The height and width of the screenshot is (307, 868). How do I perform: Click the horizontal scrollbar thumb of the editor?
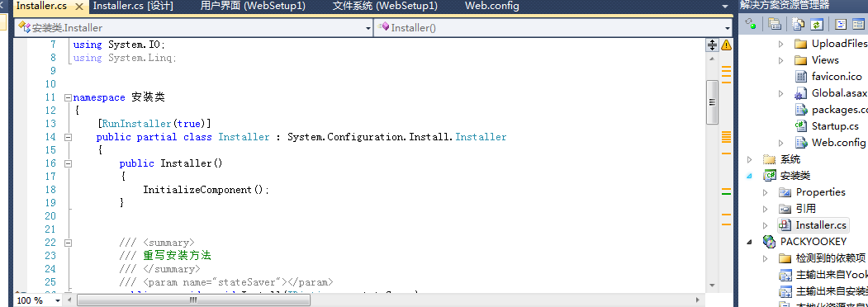pos(193,300)
